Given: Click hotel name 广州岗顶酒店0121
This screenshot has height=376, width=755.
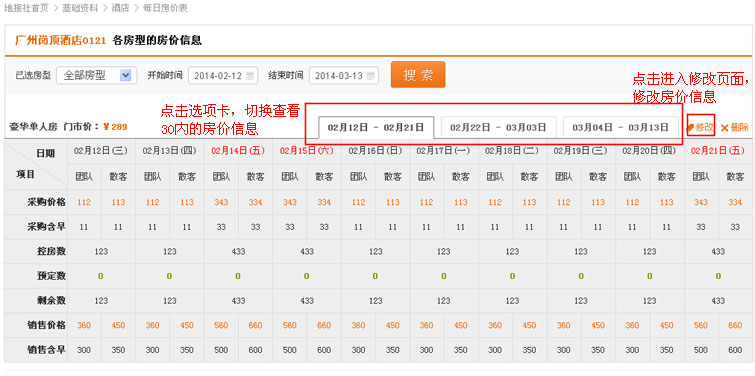Looking at the screenshot, I should pos(60,40).
